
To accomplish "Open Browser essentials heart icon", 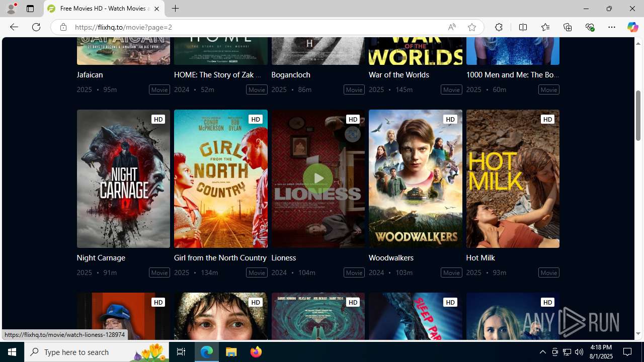I will pos(590,27).
